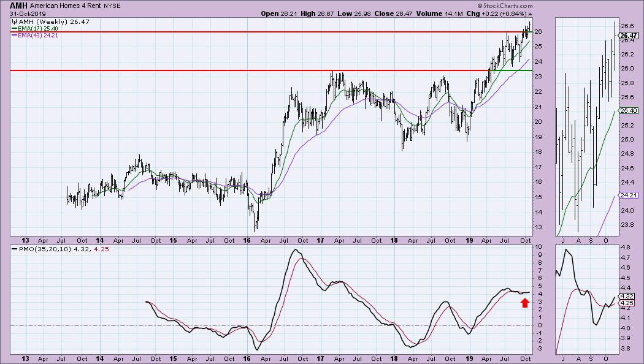Open the StockCharts.com copyright link
The height and width of the screenshot is (364, 644).
point(505,6)
